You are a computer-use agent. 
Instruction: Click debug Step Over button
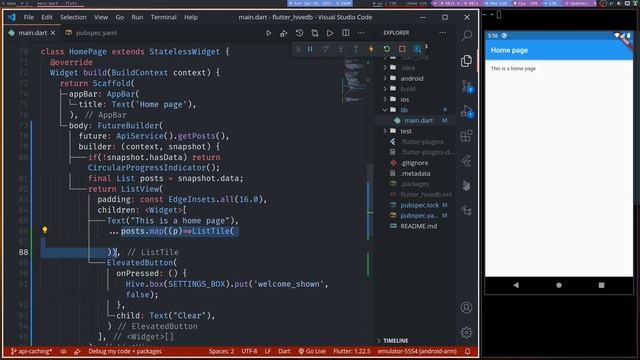[x=325, y=49]
